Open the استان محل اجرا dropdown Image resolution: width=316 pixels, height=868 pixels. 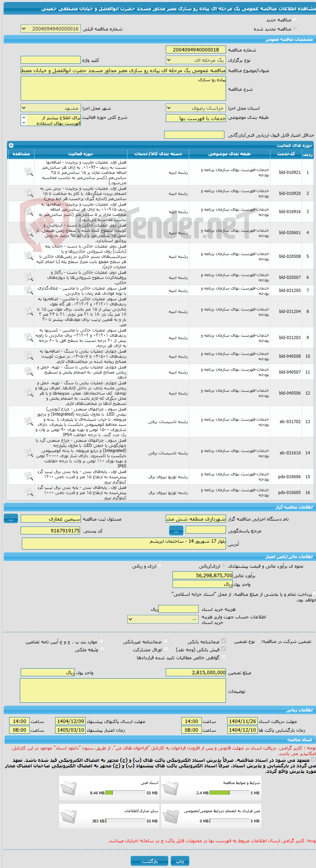pos(195,108)
